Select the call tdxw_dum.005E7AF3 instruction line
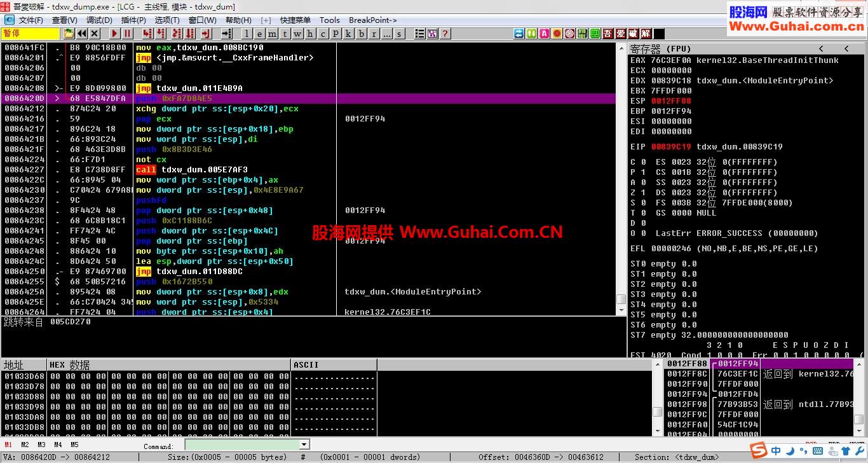The height and width of the screenshot is (463, 868). pyautogui.click(x=309, y=170)
